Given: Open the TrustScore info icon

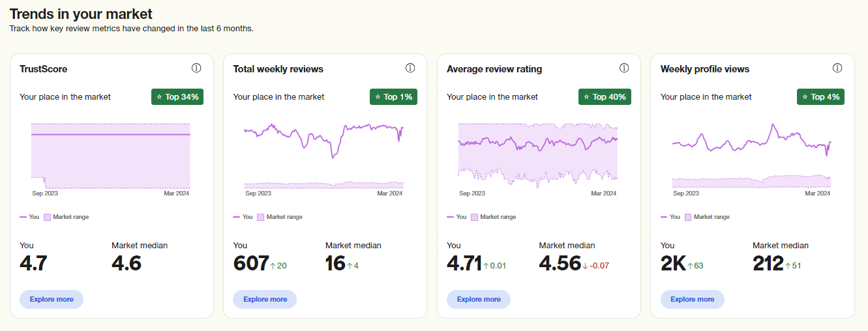Looking at the screenshot, I should 196,68.
